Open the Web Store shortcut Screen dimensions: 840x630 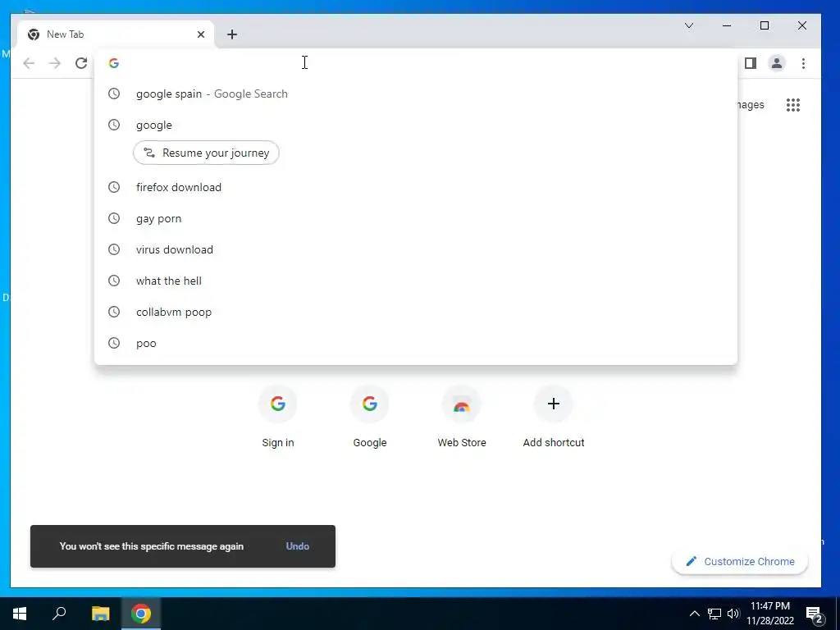(x=461, y=416)
